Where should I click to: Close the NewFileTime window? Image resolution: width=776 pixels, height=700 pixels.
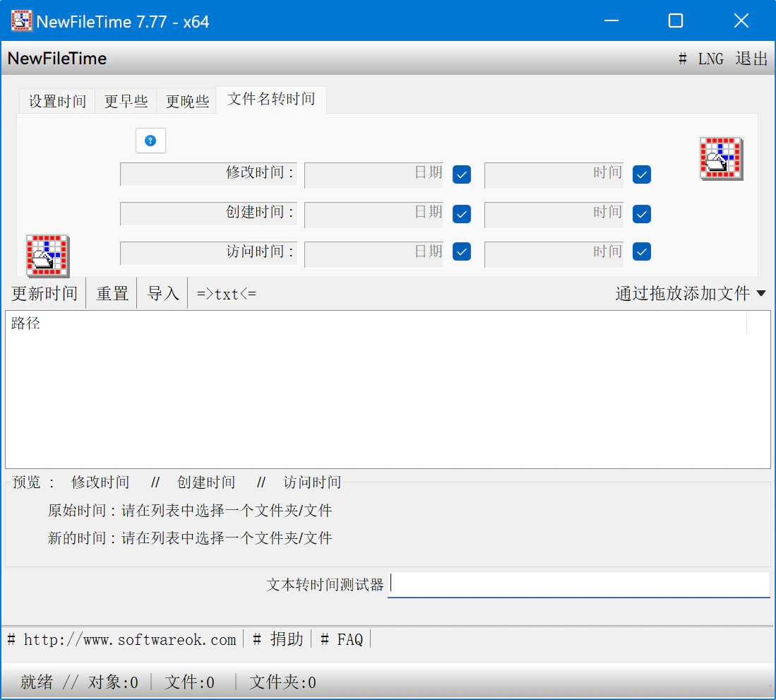(x=741, y=20)
